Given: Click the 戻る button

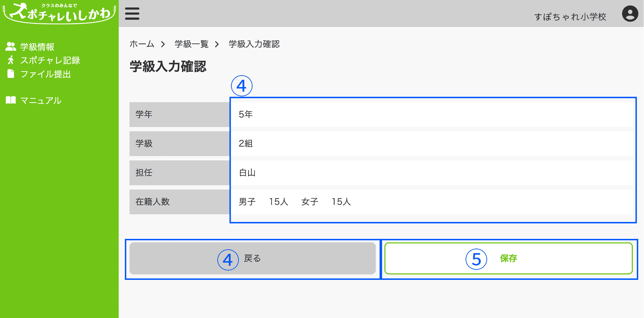Looking at the screenshot, I should click(253, 258).
